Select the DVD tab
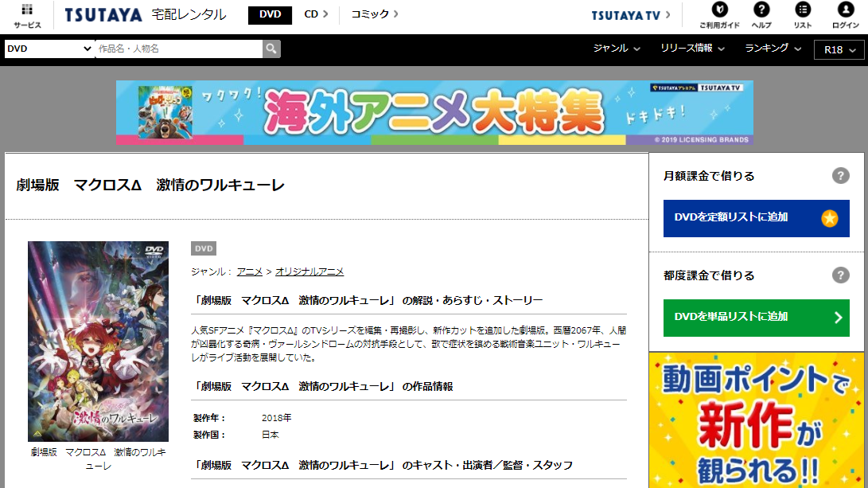Screen dimensions: 868x488 (x=271, y=14)
